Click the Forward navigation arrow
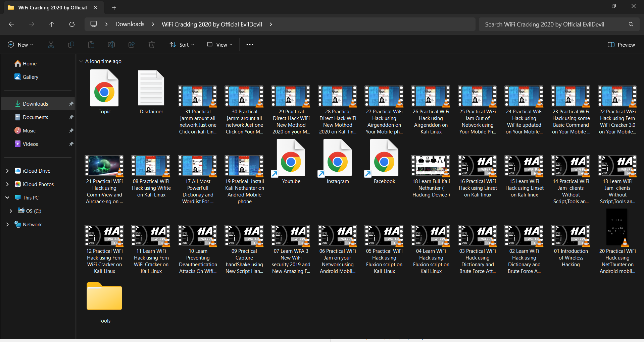Image resolution: width=644 pixels, height=342 pixels. coord(32,24)
